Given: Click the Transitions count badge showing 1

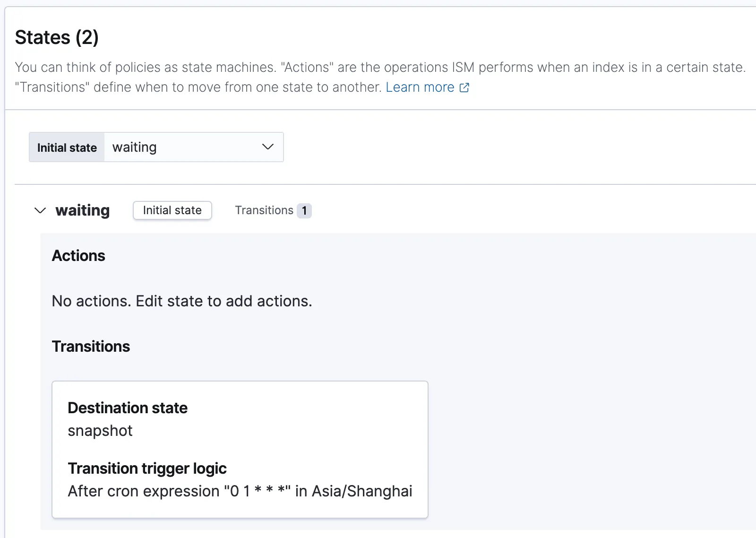Looking at the screenshot, I should point(304,211).
